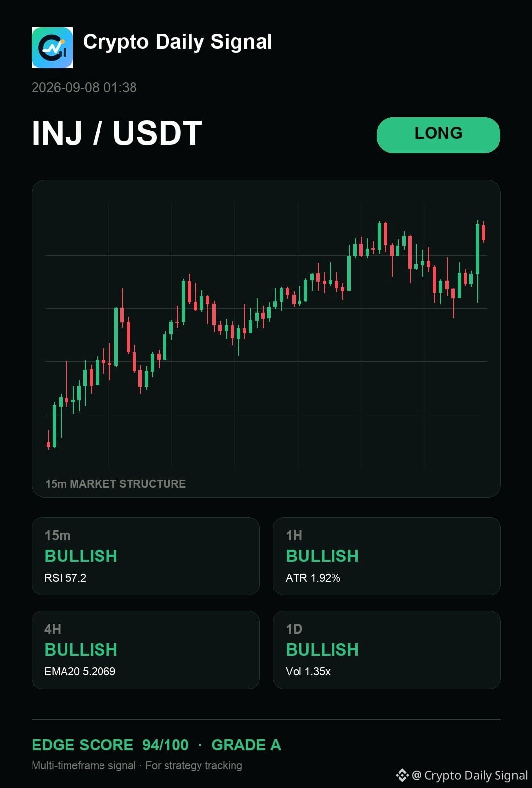This screenshot has width=532, height=788.
Task: Click the Vol 1.35x indicator value
Action: tap(308, 671)
